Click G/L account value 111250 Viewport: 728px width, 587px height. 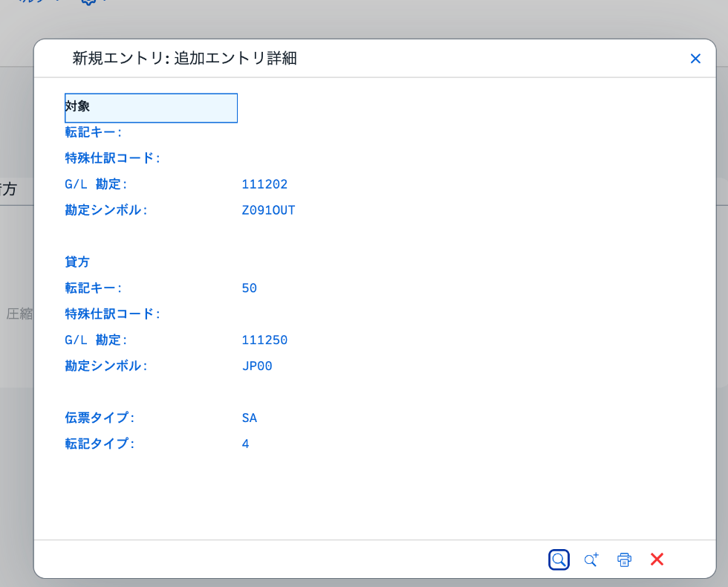[x=264, y=340]
